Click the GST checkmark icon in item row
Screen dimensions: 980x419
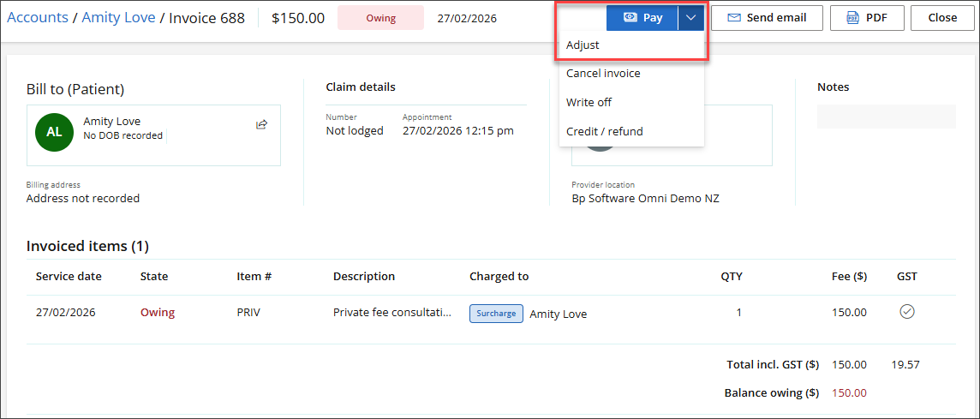click(x=906, y=312)
